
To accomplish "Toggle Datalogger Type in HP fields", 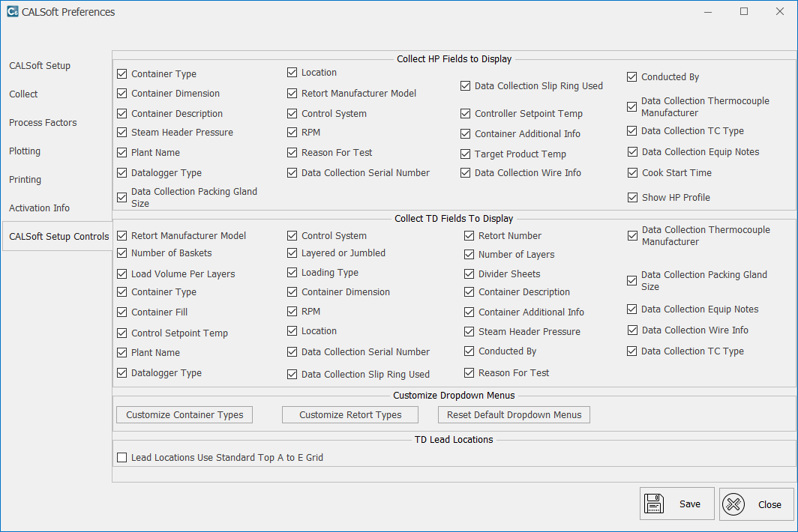I will tap(122, 173).
